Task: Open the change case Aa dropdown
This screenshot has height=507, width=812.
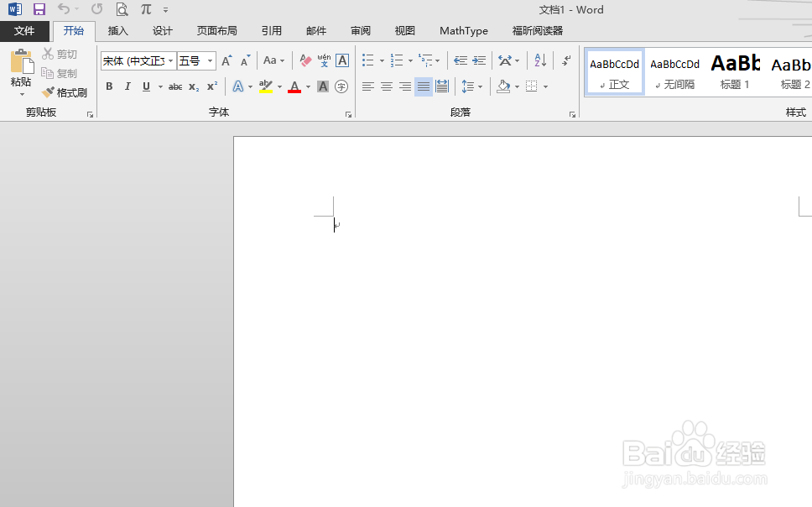Action: click(274, 60)
